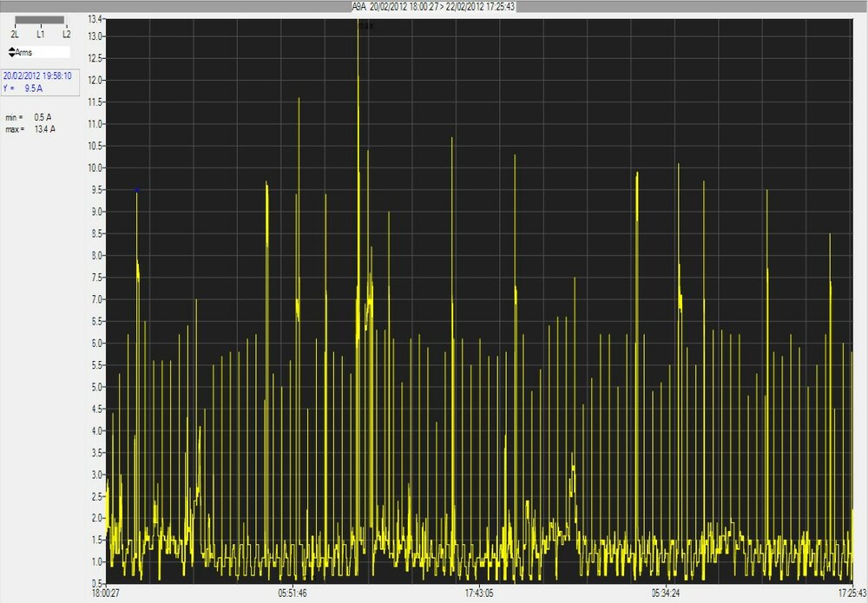
Task: Click the 18:00:27 start time label
Action: [x=105, y=593]
